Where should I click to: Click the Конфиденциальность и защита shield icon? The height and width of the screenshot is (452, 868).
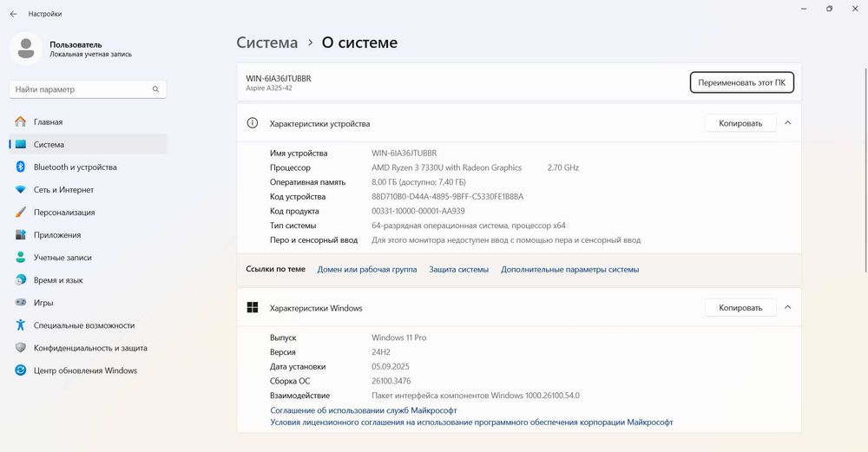21,348
